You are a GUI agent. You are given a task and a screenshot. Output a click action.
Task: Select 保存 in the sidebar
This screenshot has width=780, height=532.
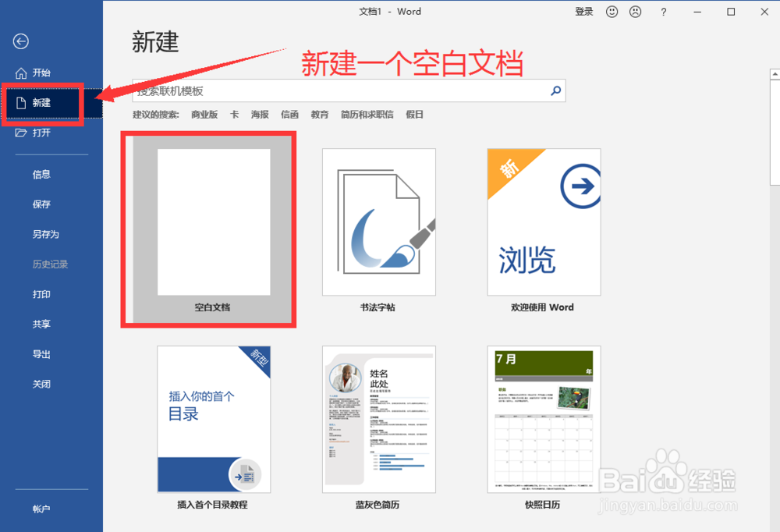[x=41, y=204]
